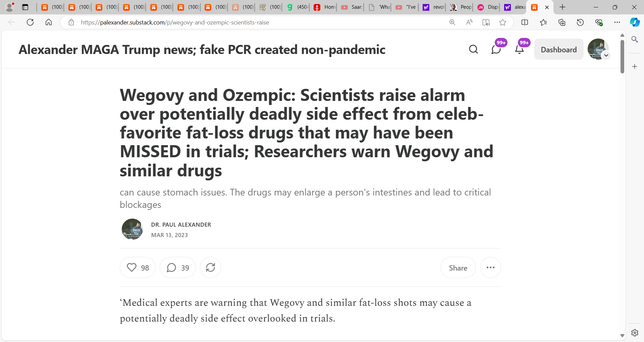
Task: Go to the publication title homepage link
Action: pos(202,50)
